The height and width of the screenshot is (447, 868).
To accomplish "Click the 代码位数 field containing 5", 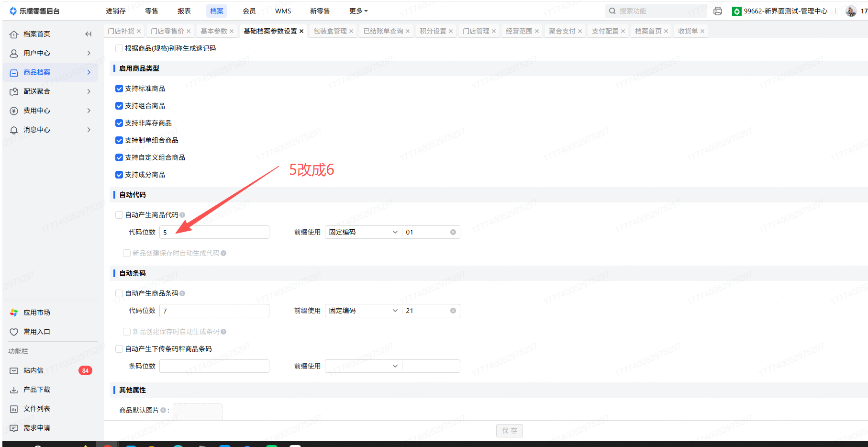I will click(214, 232).
